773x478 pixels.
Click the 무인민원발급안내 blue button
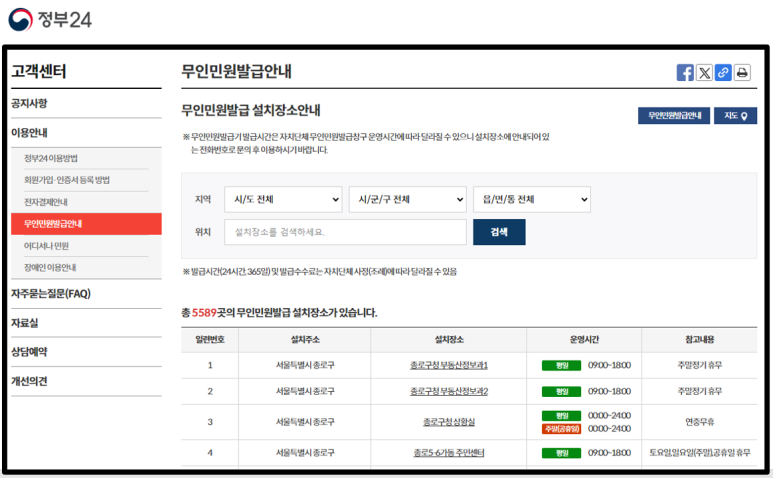(x=674, y=115)
